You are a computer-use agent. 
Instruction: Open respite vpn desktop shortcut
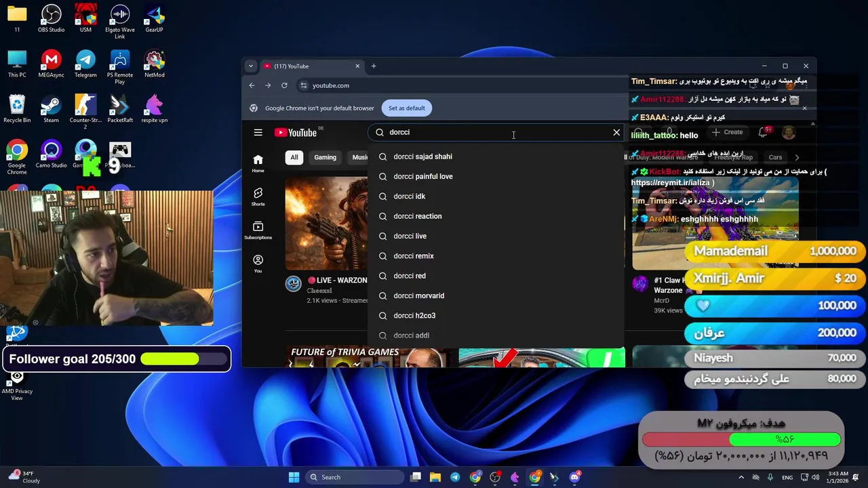point(154,110)
